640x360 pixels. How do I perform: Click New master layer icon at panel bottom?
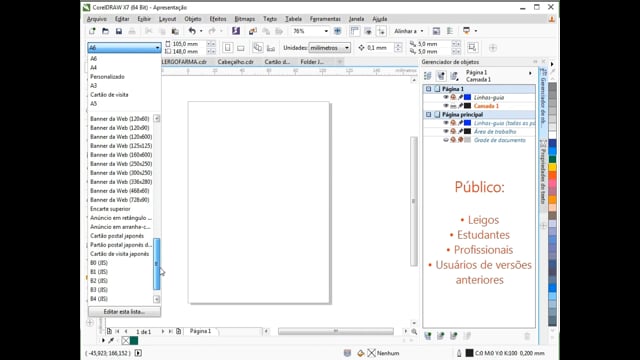tap(440, 336)
